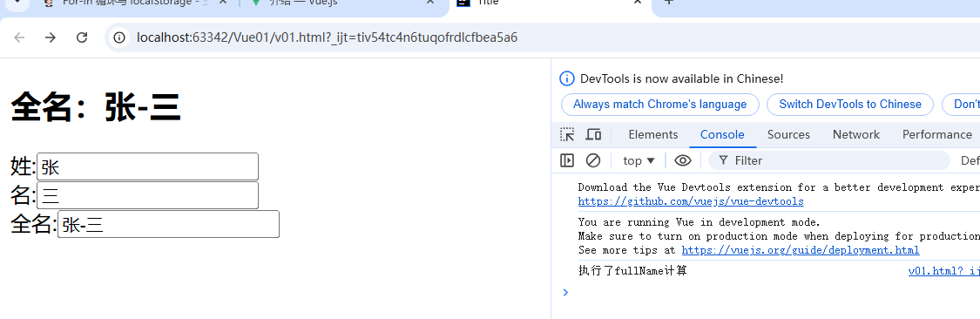This screenshot has height=319, width=980.
Task: Focus the localhost URL address bar
Action: pyautogui.click(x=327, y=37)
